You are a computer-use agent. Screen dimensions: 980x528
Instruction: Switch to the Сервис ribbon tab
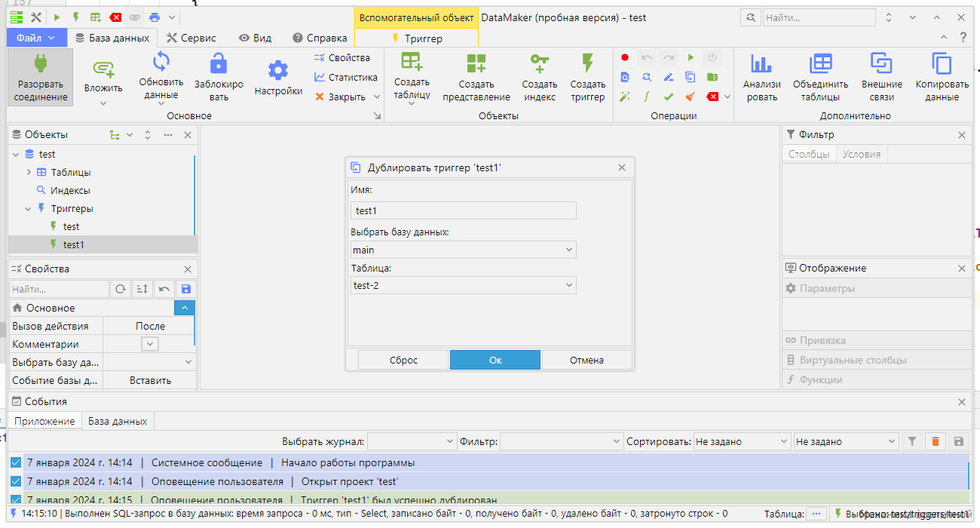click(191, 38)
